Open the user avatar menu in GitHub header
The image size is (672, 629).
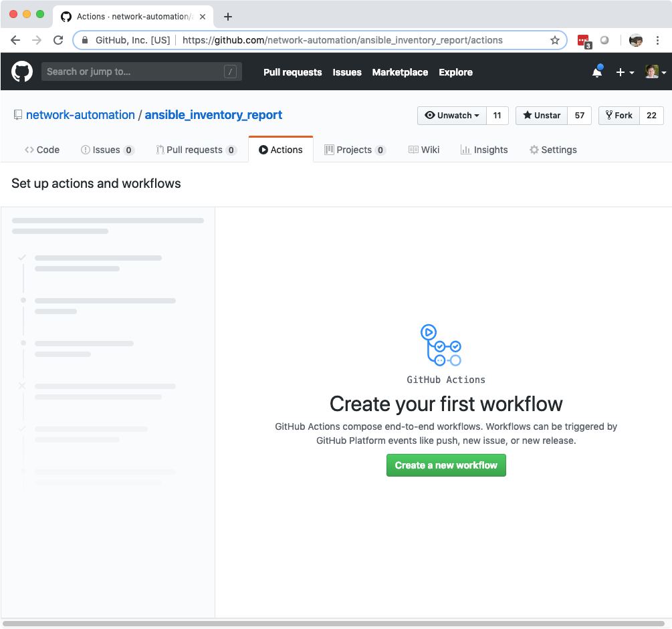[x=655, y=72]
